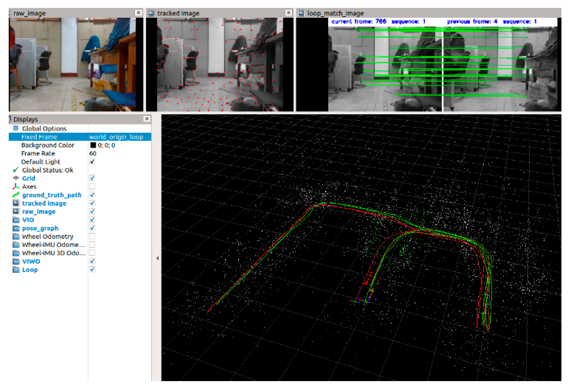Select the VIWO display group
This screenshot has height=392, width=571.
tap(31, 261)
